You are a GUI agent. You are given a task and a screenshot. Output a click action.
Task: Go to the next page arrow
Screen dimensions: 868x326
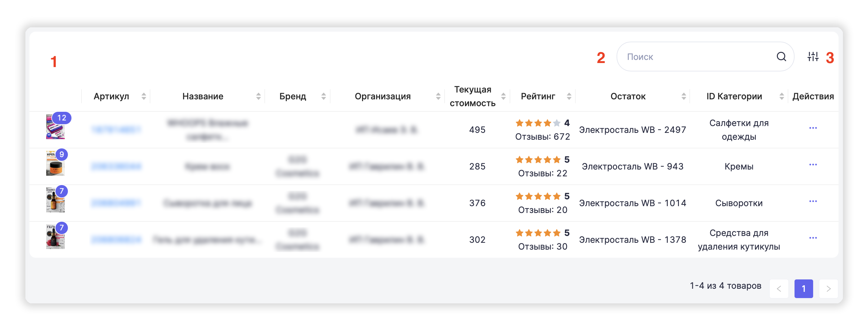pos(828,289)
